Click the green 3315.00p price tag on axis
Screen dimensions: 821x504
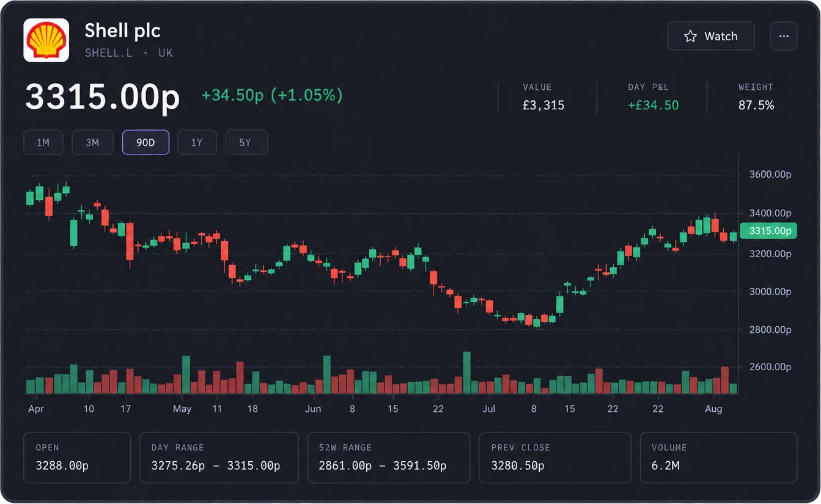[x=768, y=231]
